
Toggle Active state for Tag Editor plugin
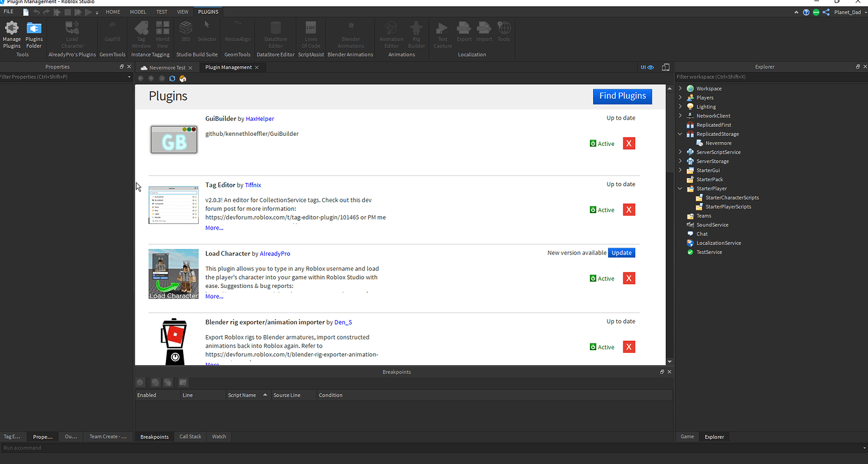coord(602,210)
